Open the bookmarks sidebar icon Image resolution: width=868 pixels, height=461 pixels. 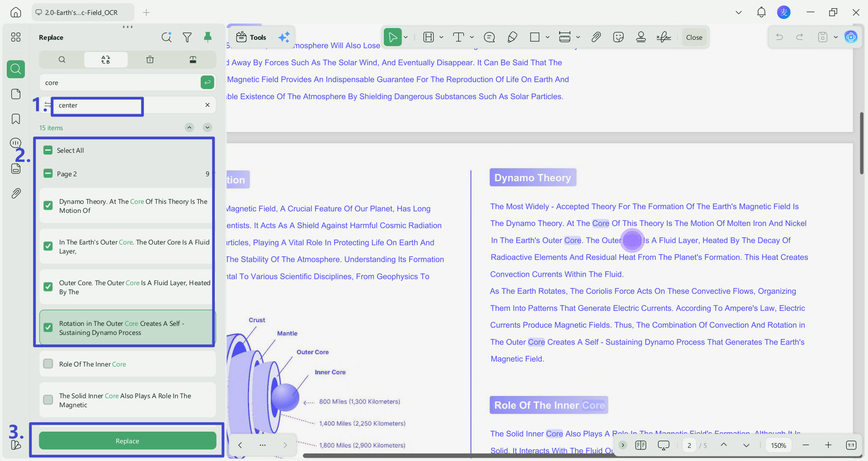[16, 119]
